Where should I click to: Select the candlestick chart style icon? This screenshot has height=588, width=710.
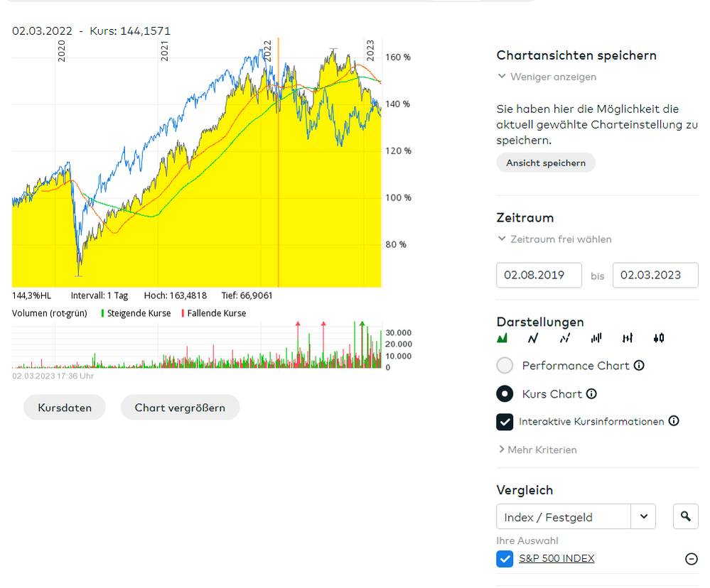pyautogui.click(x=659, y=339)
